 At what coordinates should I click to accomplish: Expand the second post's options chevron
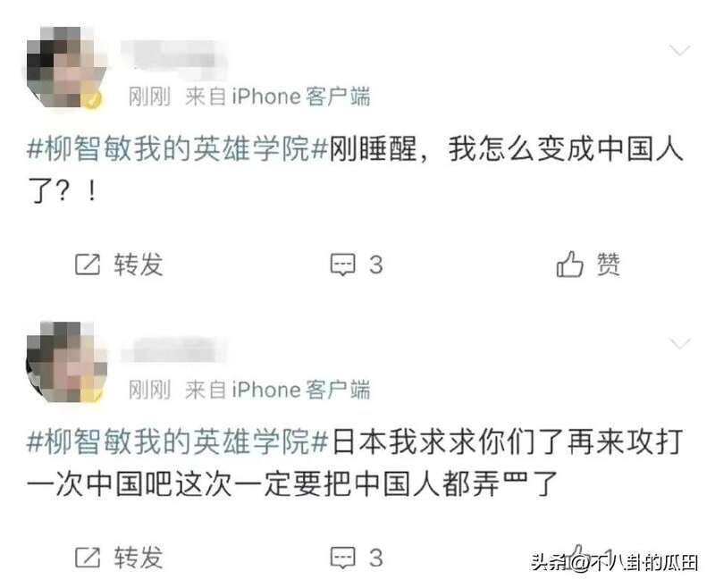point(679,343)
